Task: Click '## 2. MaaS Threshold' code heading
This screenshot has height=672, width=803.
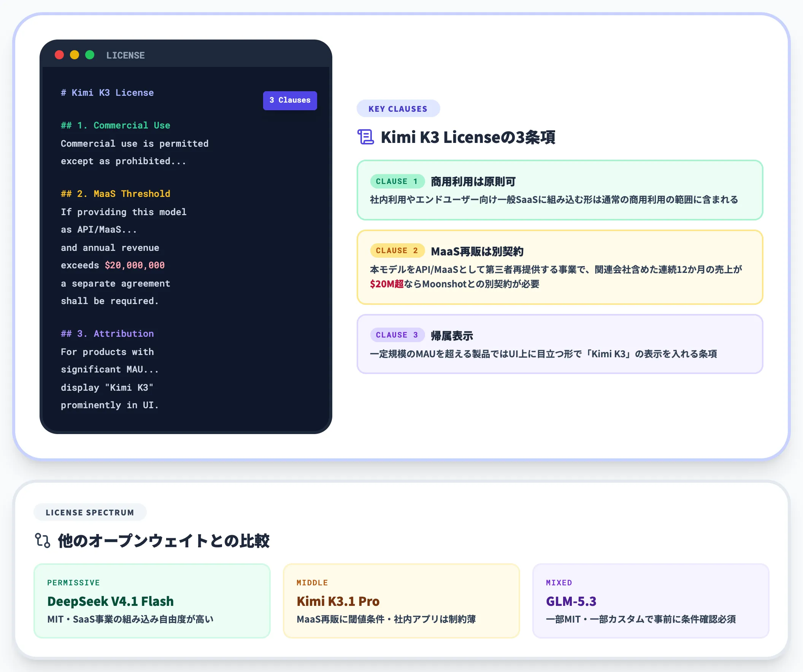Action: (x=116, y=194)
